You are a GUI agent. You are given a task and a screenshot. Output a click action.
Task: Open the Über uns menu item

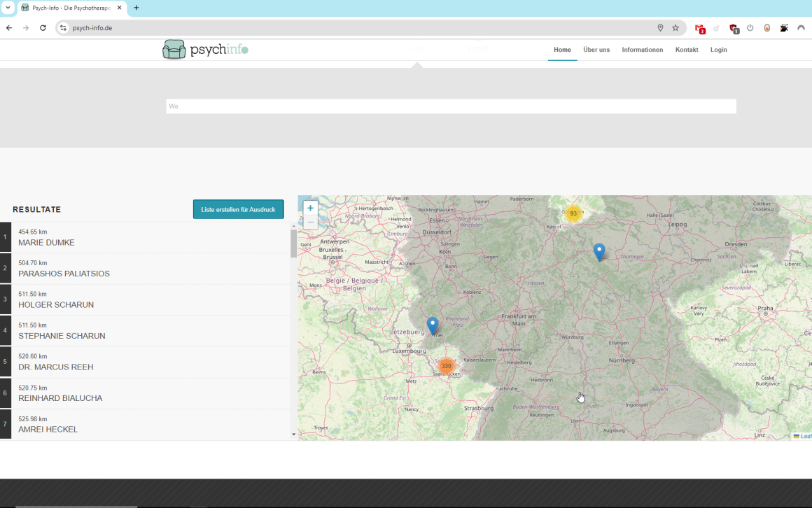596,50
